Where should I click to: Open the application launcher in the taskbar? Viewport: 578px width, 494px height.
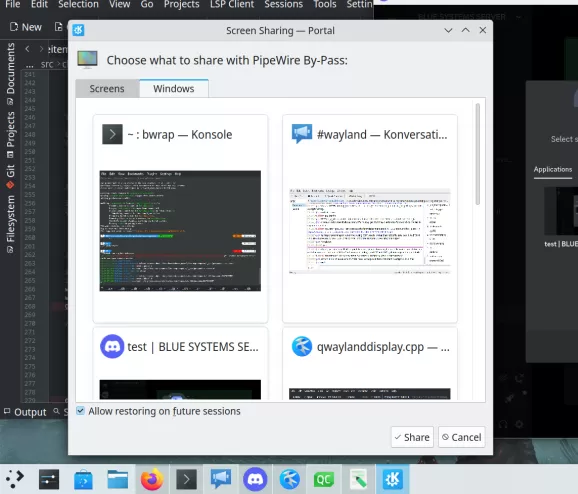click(15, 479)
